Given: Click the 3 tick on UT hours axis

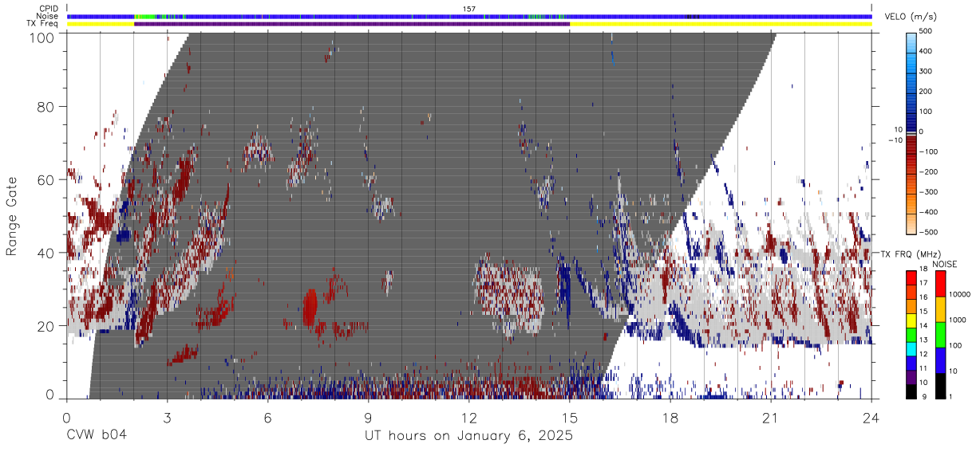Looking at the screenshot, I should coord(167,416).
